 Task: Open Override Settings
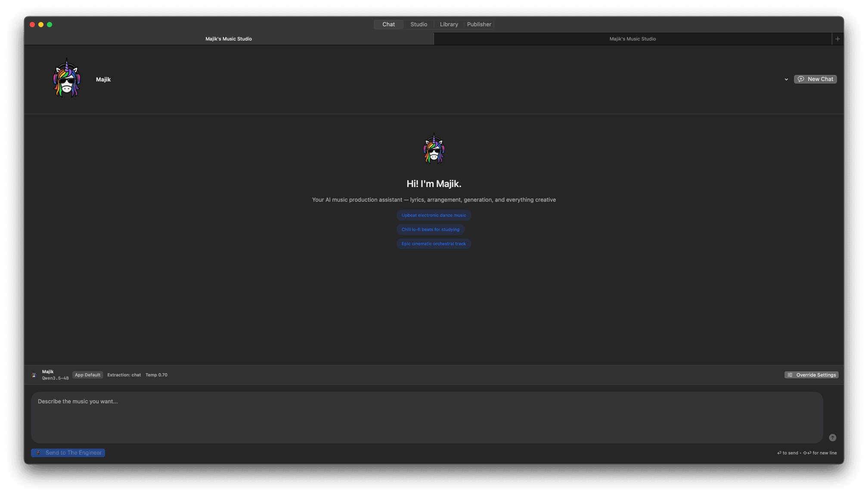(x=811, y=375)
